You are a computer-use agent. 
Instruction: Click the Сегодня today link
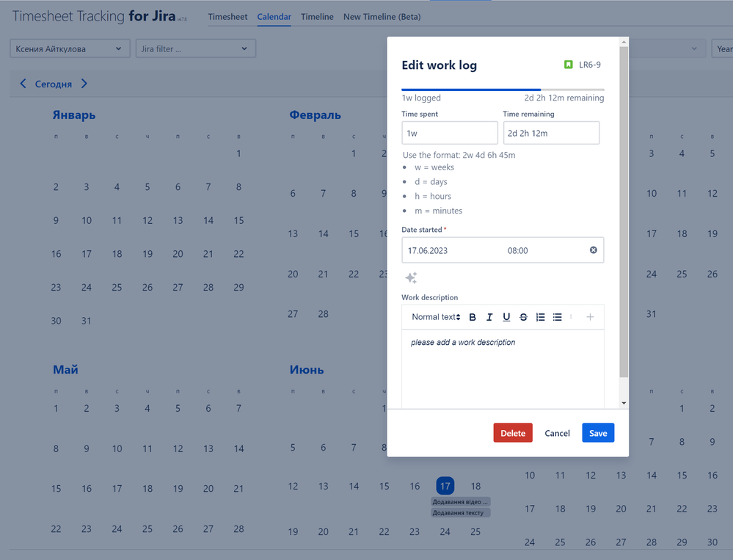click(54, 84)
